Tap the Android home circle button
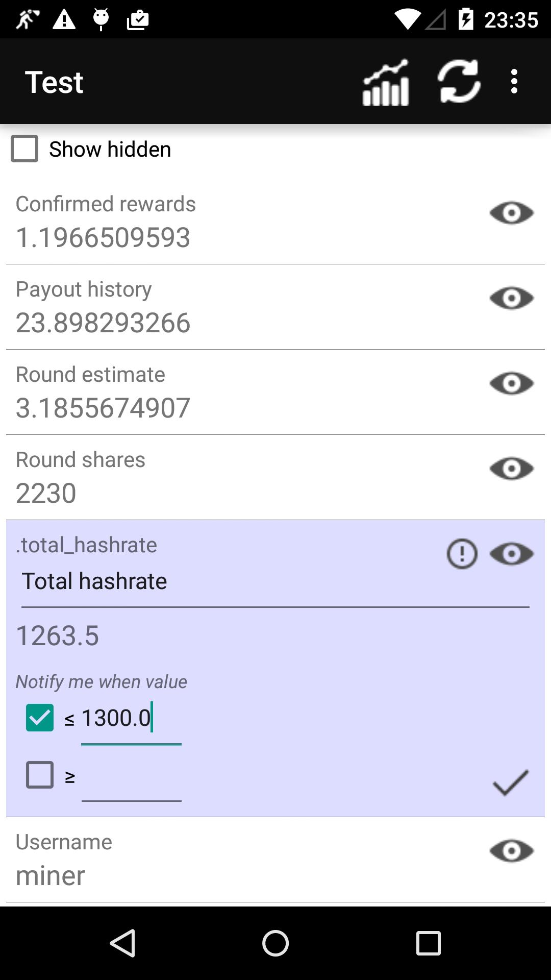 (275, 943)
